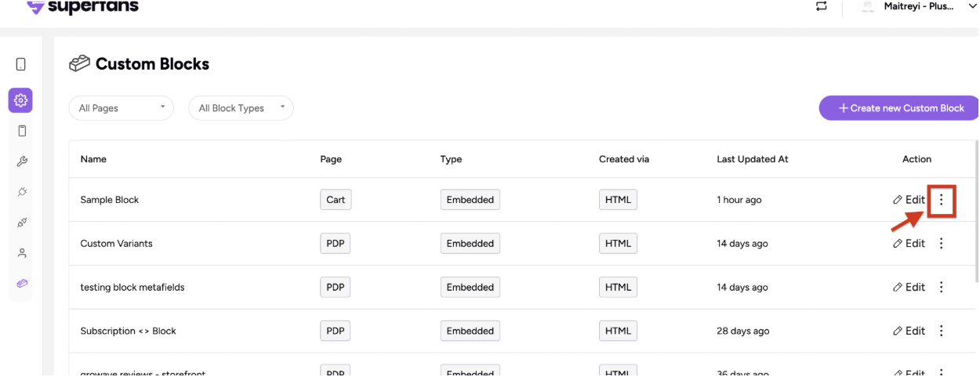Open the single plug integrations sidebar icon
Screen dimensions: 980x384
[22, 192]
